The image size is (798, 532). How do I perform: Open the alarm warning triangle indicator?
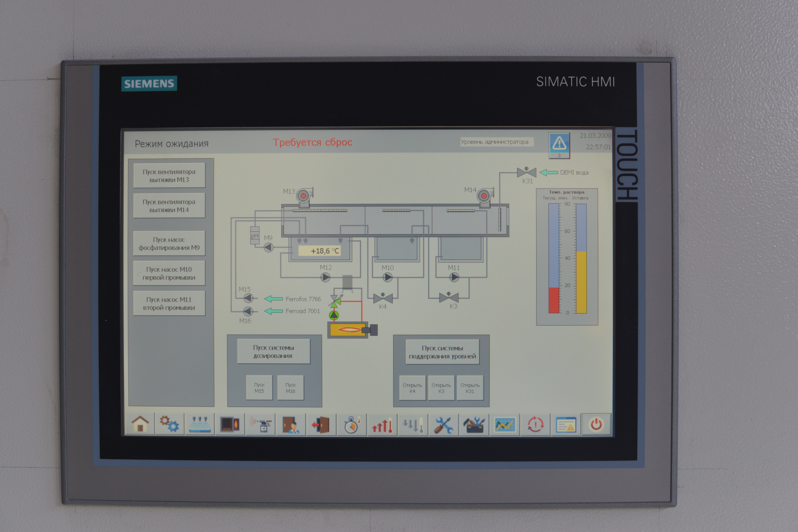(559, 145)
